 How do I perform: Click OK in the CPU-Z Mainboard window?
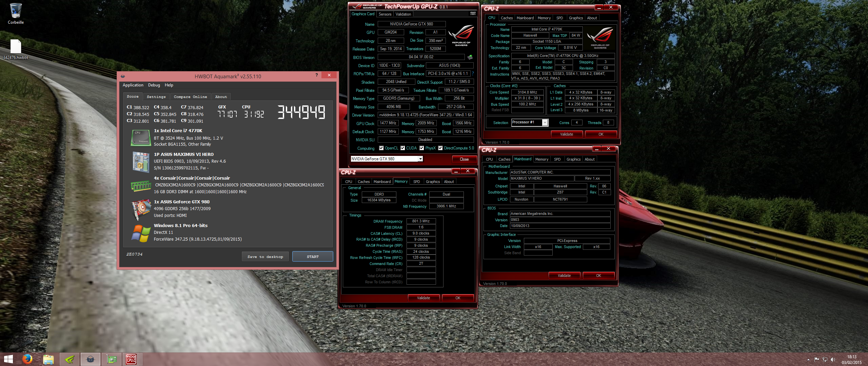click(598, 276)
